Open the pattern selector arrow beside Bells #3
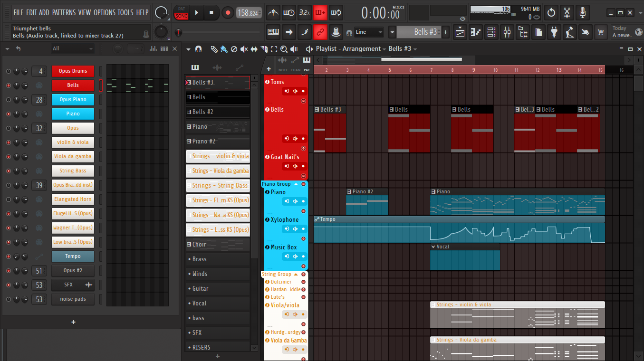The image size is (644, 361). point(392,32)
